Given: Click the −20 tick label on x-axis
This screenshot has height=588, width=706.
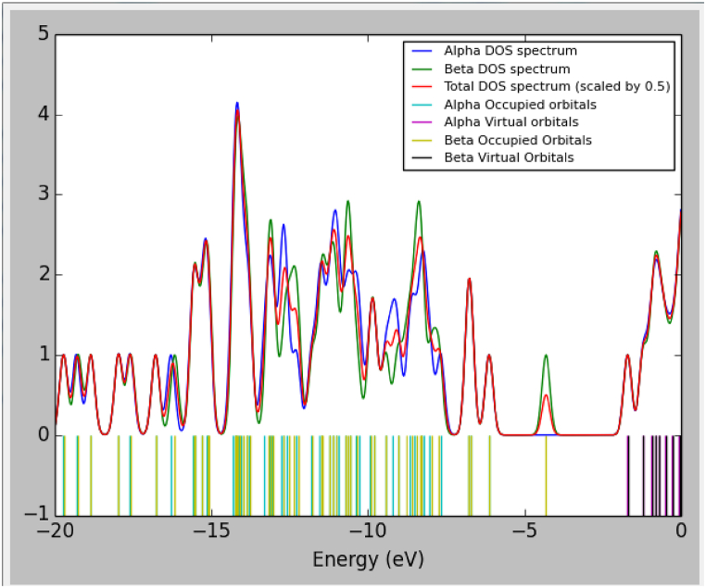Looking at the screenshot, I should coord(56,532).
